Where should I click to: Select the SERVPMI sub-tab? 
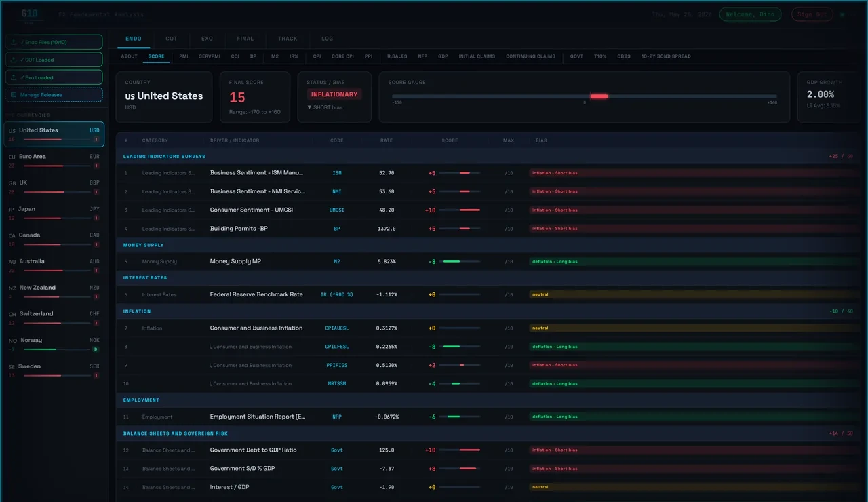(210, 56)
